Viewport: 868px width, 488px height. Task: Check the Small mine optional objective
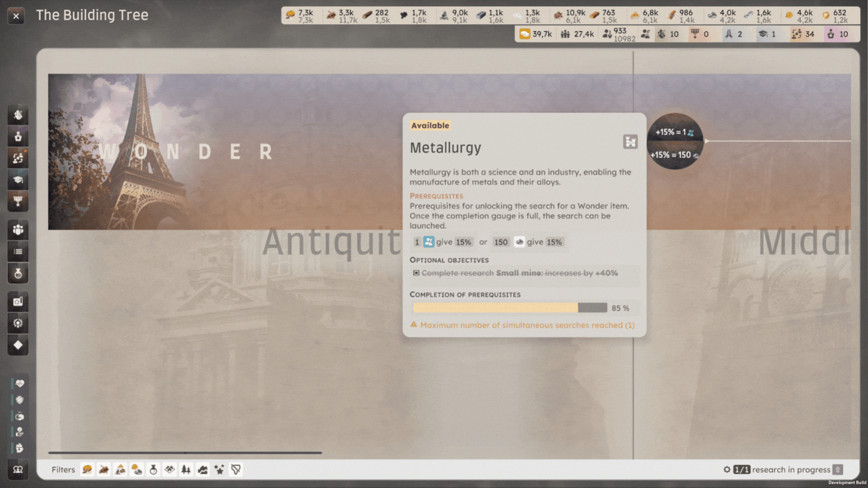tap(416, 273)
